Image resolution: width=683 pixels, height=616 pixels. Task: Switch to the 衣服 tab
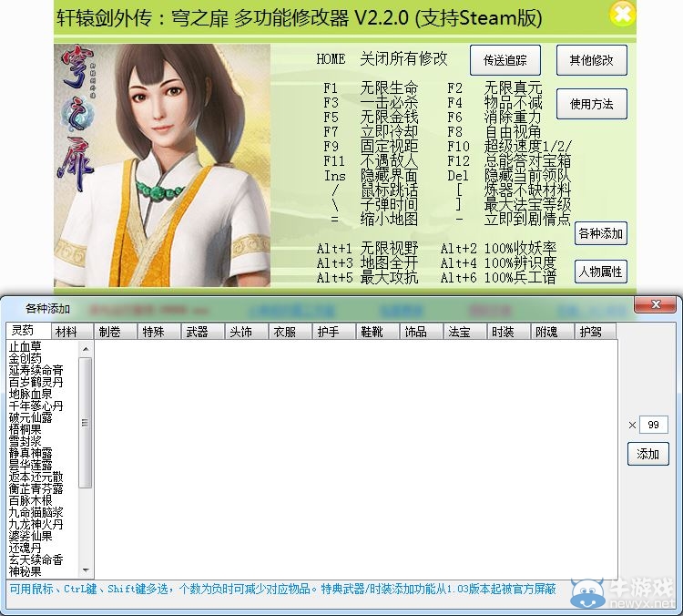click(291, 332)
